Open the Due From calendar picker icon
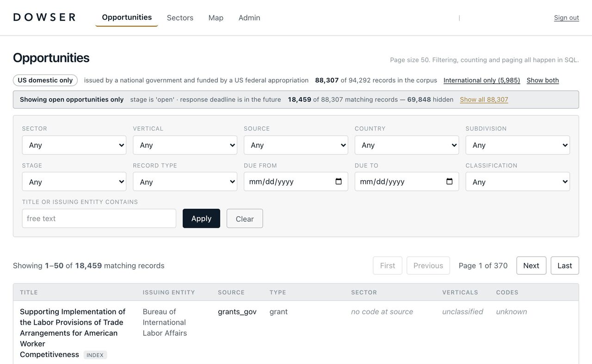The image size is (592, 364). [x=339, y=182]
